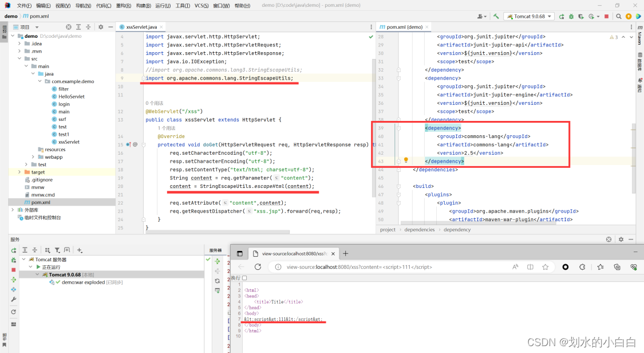
Task: Collapse 正在运行 node in Services
Action: 31,267
